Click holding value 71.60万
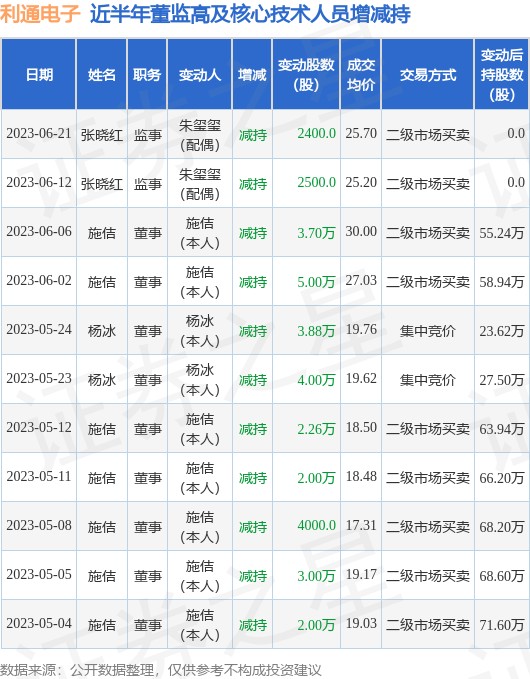 point(502,624)
